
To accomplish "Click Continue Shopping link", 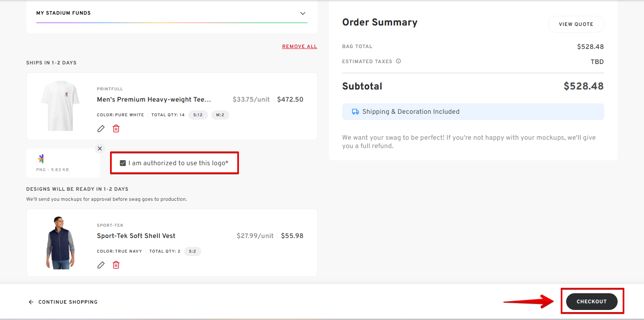I will 68,302.
